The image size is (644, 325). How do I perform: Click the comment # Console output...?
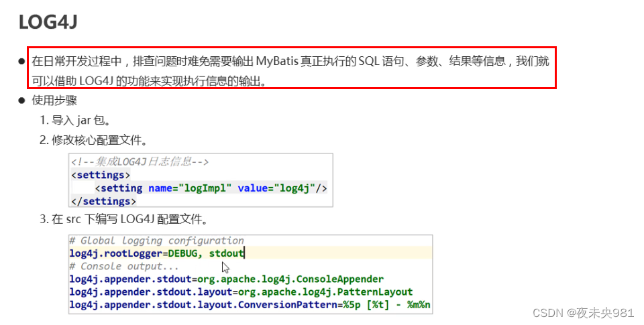coord(124,266)
